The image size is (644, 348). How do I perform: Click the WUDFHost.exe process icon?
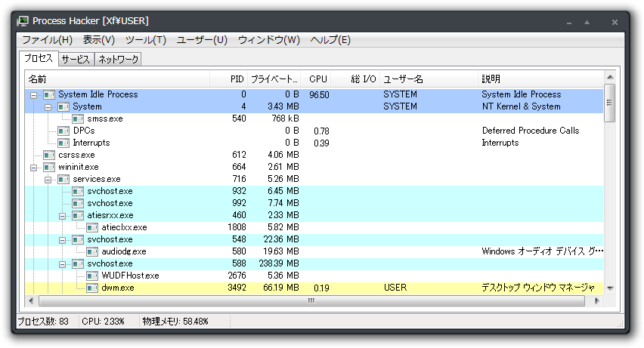tap(92, 276)
